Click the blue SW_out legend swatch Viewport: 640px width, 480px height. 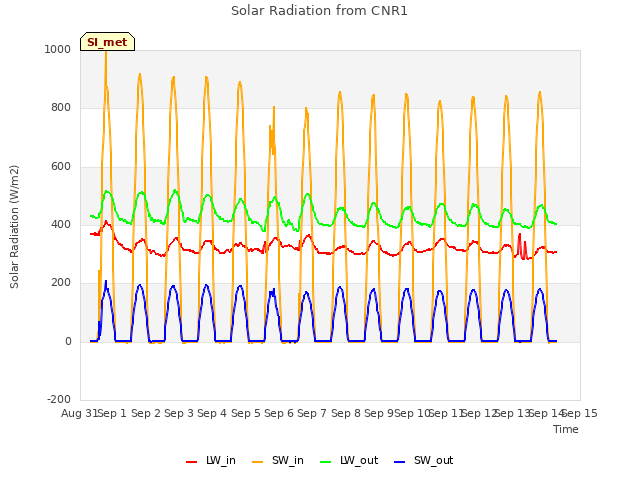click(x=400, y=462)
